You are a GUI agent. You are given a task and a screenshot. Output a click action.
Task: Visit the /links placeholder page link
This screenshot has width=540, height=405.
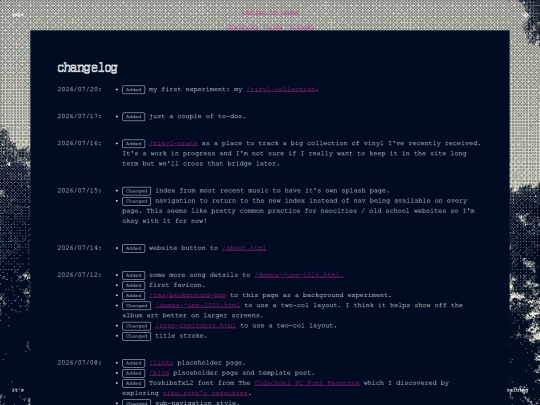point(161,363)
